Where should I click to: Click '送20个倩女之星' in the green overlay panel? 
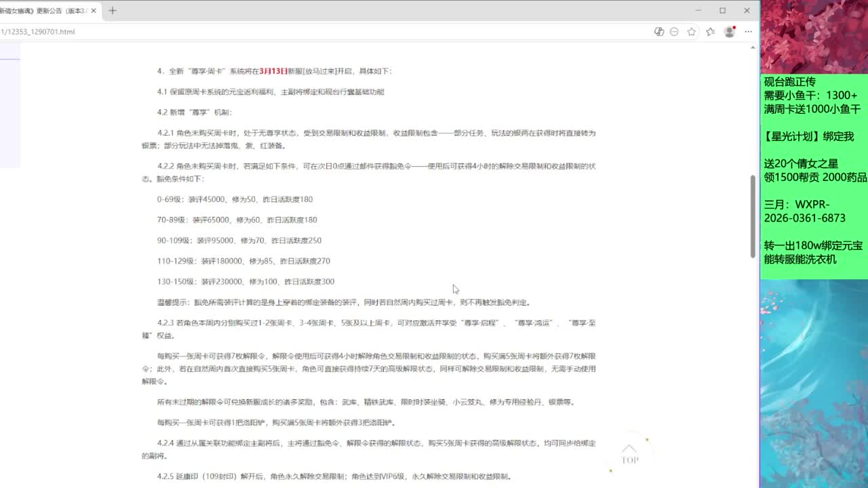(x=801, y=163)
